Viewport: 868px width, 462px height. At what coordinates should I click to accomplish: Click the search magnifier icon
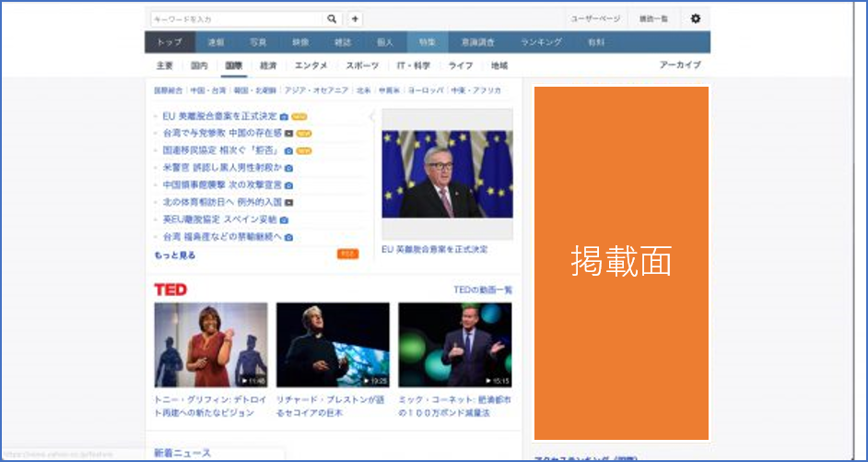click(x=333, y=18)
